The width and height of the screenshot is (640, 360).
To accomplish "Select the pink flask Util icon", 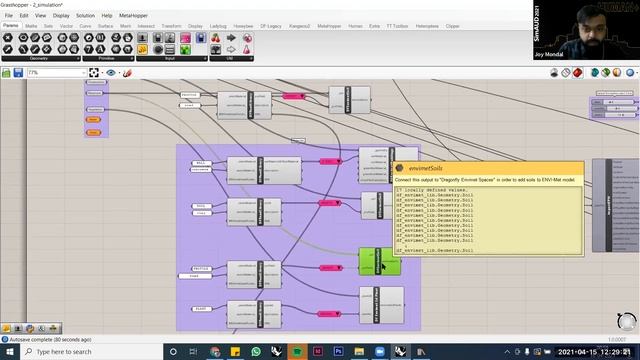I will [247, 49].
